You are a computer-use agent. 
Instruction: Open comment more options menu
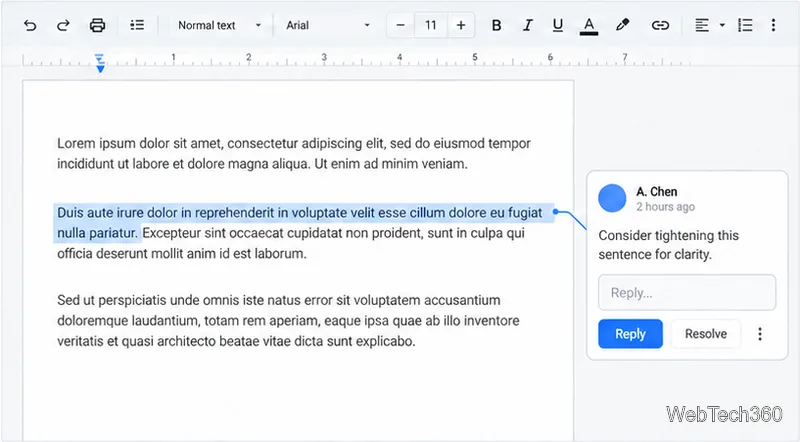tap(760, 334)
